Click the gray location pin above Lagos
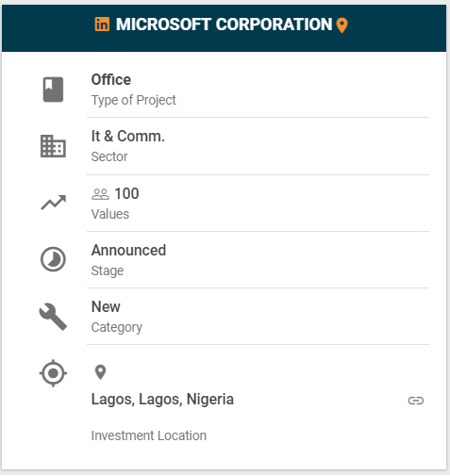This screenshot has width=450, height=476. [x=100, y=372]
